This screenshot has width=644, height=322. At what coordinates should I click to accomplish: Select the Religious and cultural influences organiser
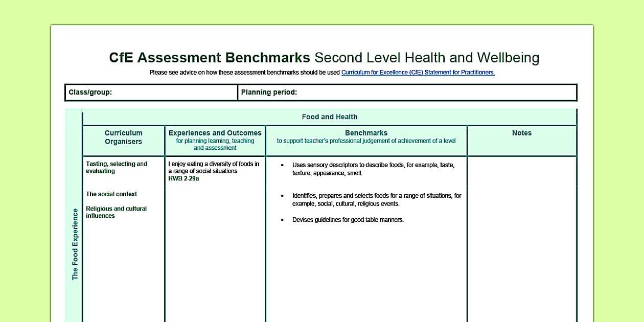pos(116,212)
